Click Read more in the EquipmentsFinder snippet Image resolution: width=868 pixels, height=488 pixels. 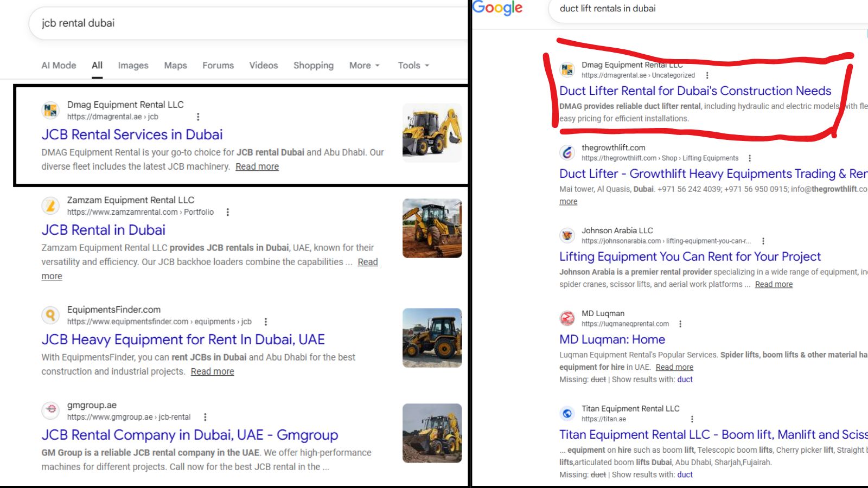click(x=212, y=371)
